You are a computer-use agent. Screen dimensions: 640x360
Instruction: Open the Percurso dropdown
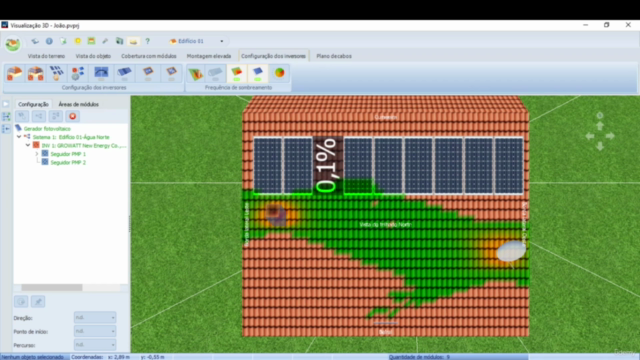[95, 345]
